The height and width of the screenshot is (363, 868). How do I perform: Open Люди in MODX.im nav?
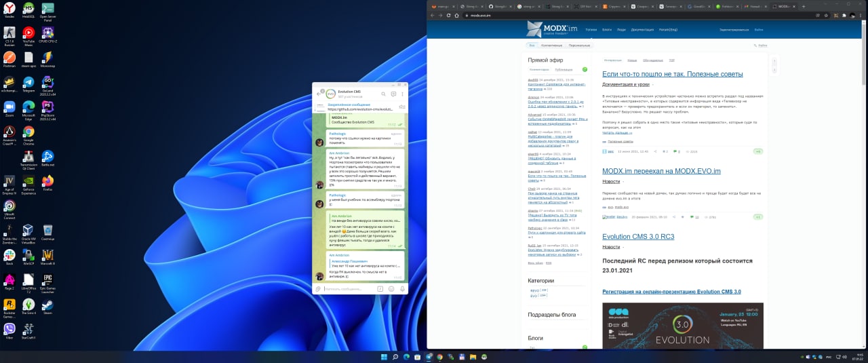(x=621, y=30)
